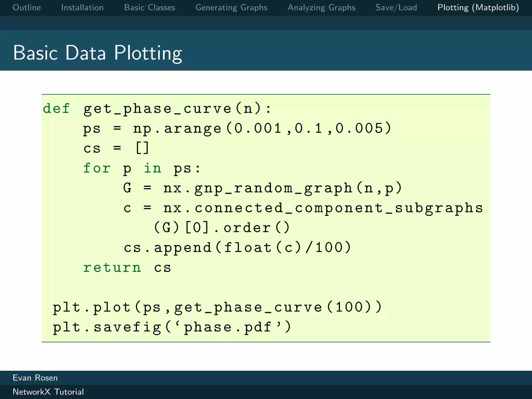Click the cs.append(float(c)/100) line

[237, 248]
